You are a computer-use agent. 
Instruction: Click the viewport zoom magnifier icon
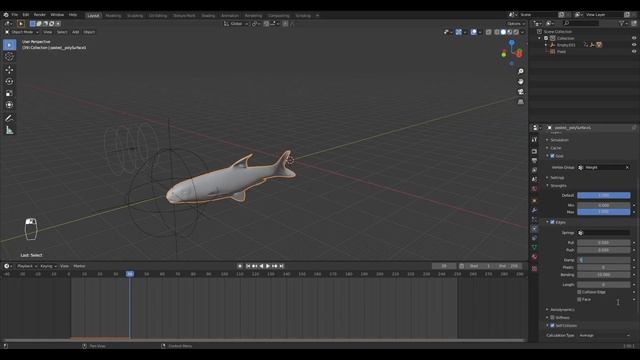coord(520,71)
